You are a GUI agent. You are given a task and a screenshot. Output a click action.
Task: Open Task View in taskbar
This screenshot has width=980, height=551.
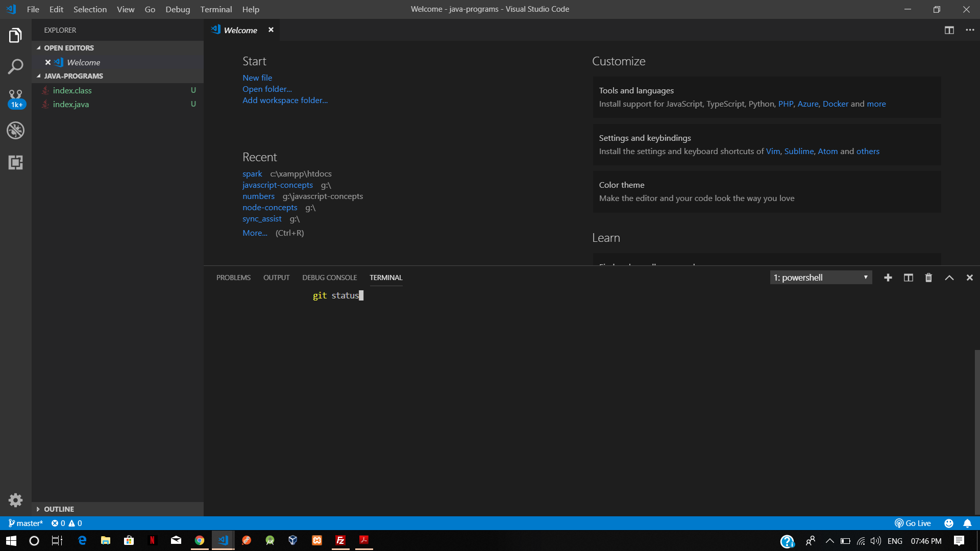57,540
